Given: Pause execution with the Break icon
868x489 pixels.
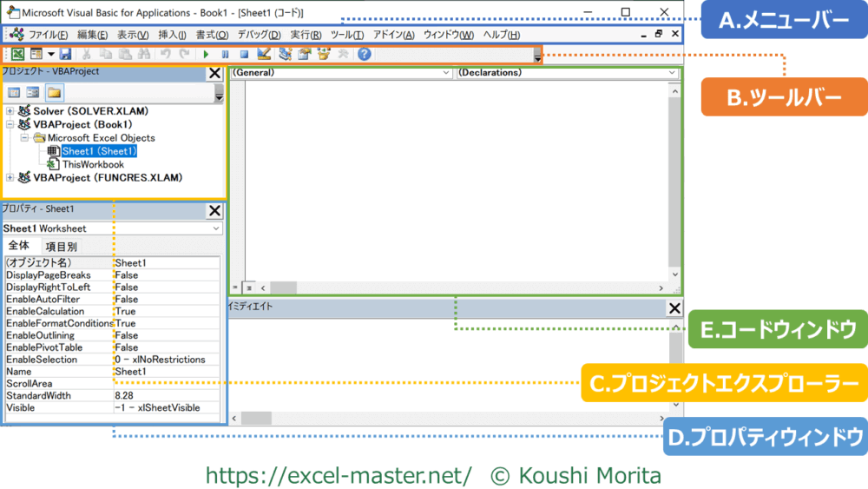Looking at the screenshot, I should click(226, 54).
